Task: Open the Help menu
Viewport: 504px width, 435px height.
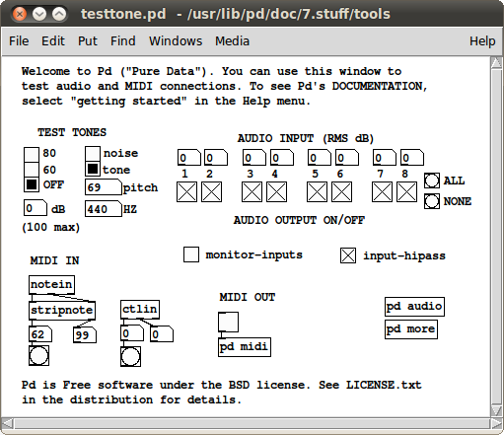Action: pos(482,41)
